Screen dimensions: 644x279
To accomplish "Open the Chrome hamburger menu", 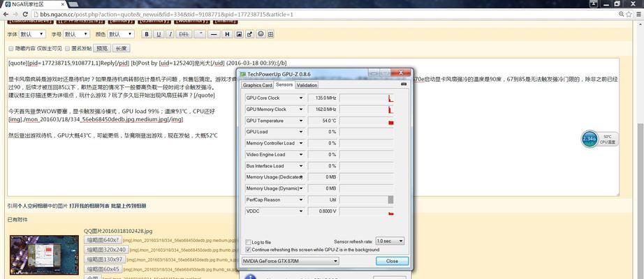I will pyautogui.click(x=638, y=15).
